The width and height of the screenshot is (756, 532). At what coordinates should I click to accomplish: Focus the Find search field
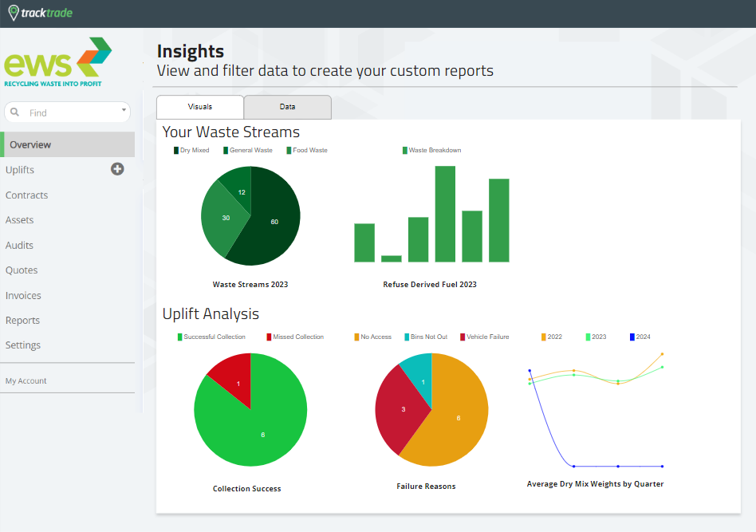[68, 112]
